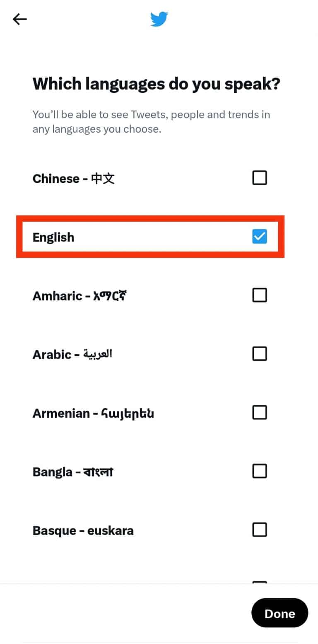Screen dimensions: 318x644
Task: Check the Armenian checkbox
Action: pyautogui.click(x=260, y=412)
